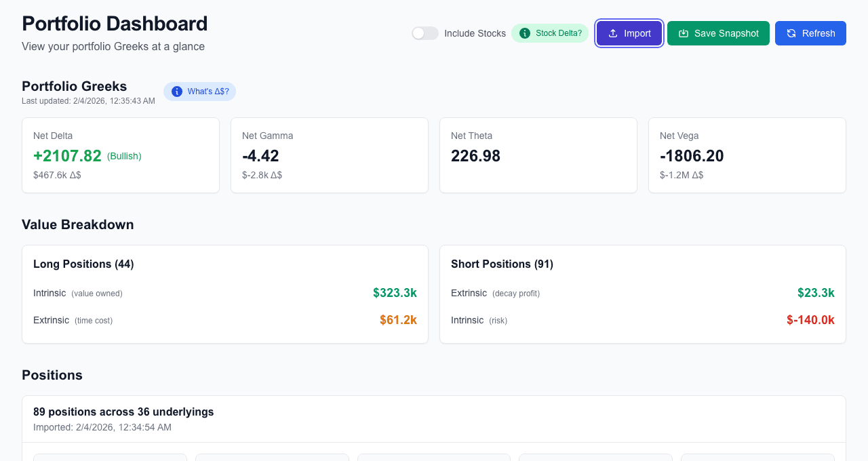Click the upload icon on the Import button
Screen dimensions: 868x461
612,33
